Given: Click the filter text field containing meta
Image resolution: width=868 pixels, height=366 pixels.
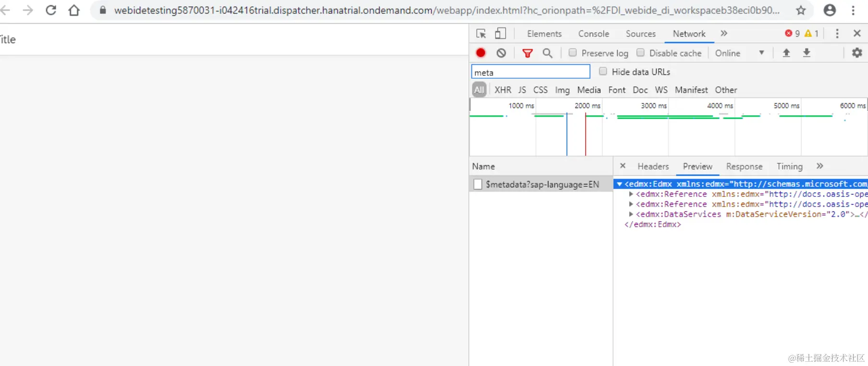Looking at the screenshot, I should click(531, 72).
